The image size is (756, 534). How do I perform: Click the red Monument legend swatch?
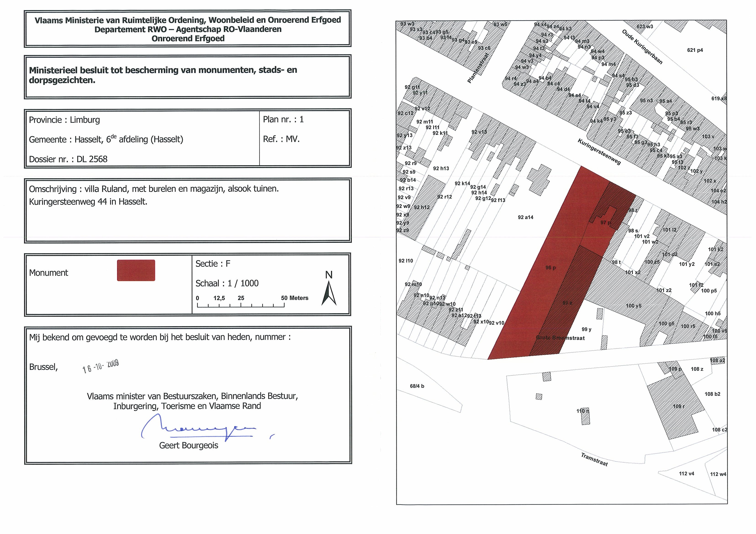click(x=136, y=270)
